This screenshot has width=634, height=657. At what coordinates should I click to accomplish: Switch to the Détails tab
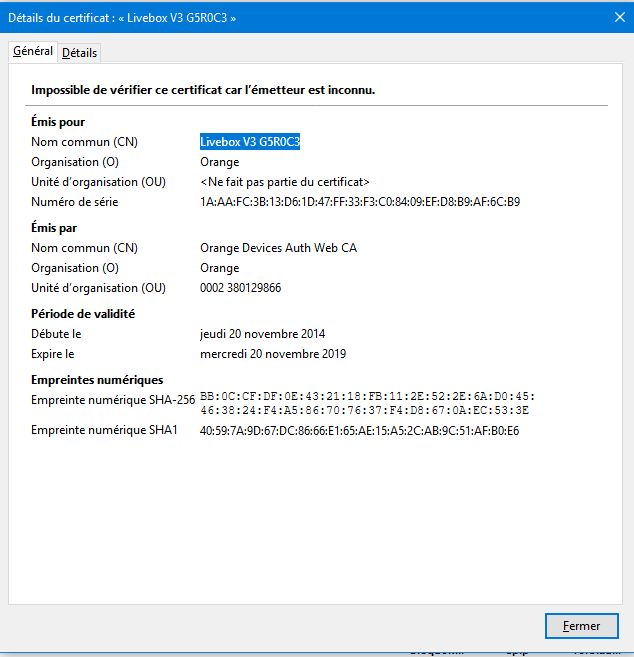(x=79, y=53)
